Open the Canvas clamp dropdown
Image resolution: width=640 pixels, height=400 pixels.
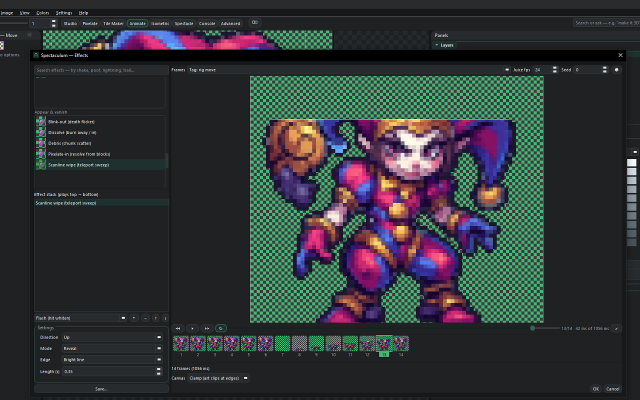(218, 378)
